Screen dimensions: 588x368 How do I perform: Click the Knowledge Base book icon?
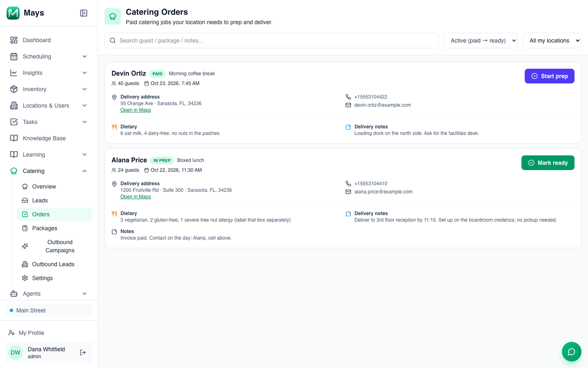coord(14,138)
